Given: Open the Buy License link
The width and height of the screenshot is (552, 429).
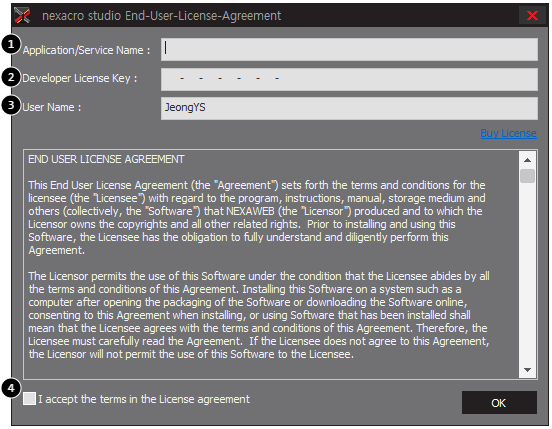Looking at the screenshot, I should click(x=508, y=133).
